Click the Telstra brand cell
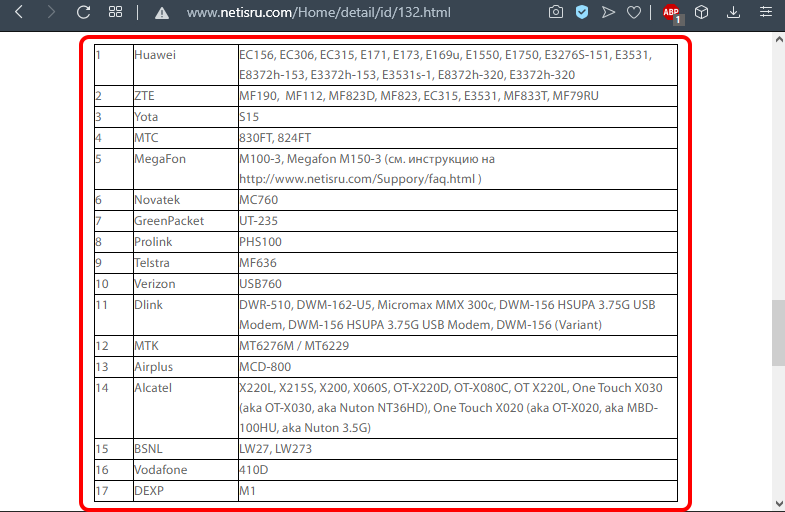 click(x=186, y=263)
